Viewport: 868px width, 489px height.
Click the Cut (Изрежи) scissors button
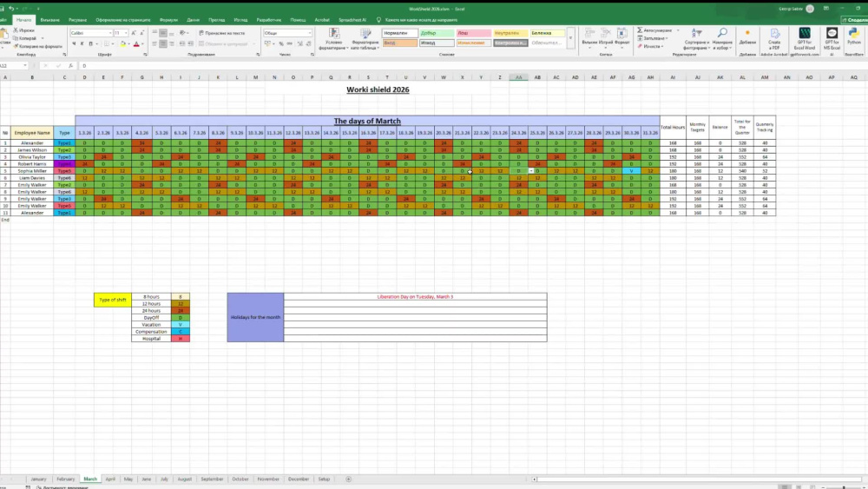point(23,30)
